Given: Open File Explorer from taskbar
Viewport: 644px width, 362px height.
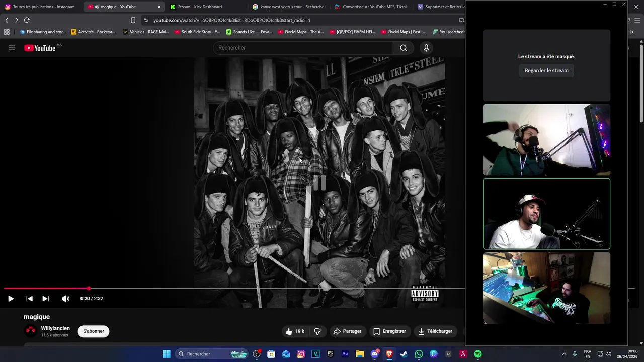Looking at the screenshot, I should pos(360,354).
